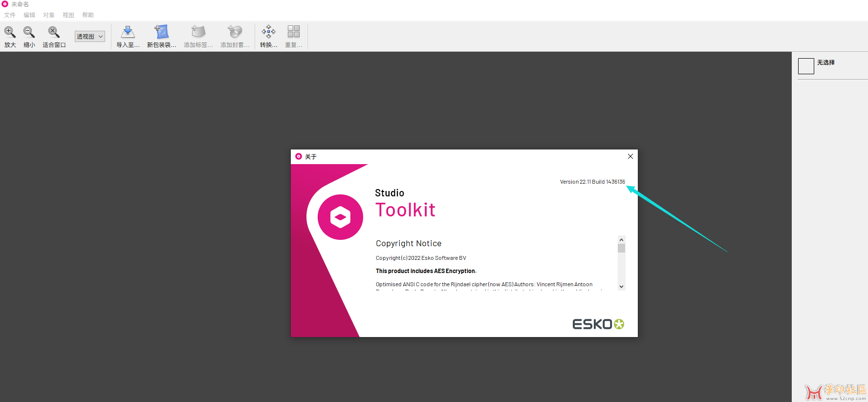Image resolution: width=868 pixels, height=402 pixels.
Task: Click the 关于 dialog title icon
Action: (299, 156)
